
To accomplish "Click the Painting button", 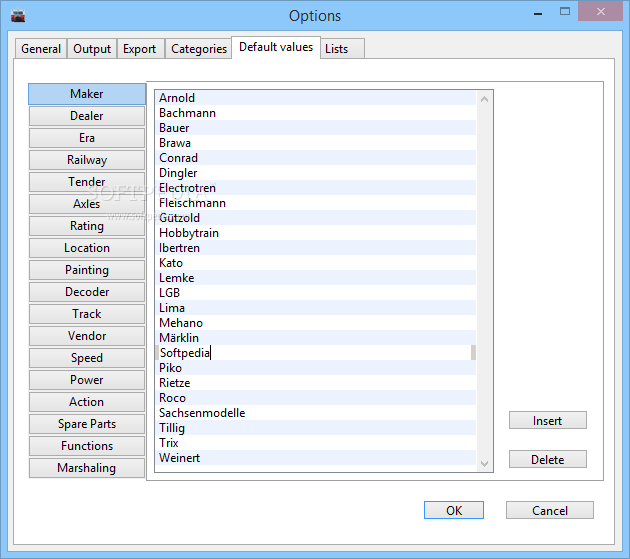I will (x=87, y=270).
